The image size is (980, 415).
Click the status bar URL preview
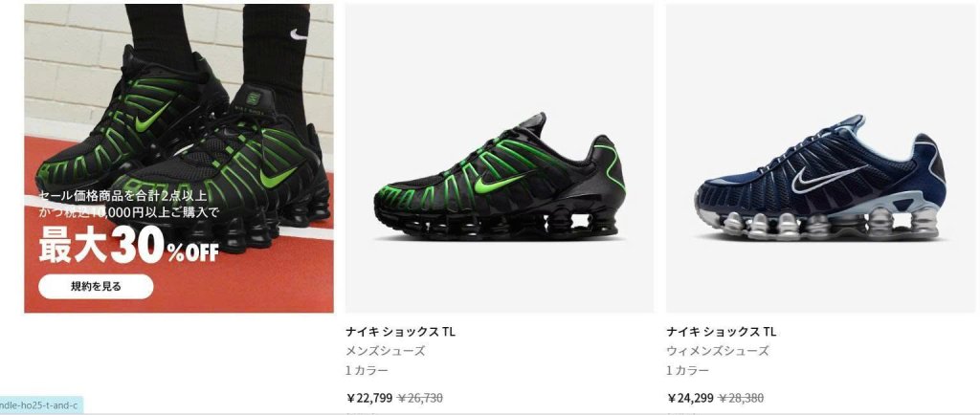[41, 405]
